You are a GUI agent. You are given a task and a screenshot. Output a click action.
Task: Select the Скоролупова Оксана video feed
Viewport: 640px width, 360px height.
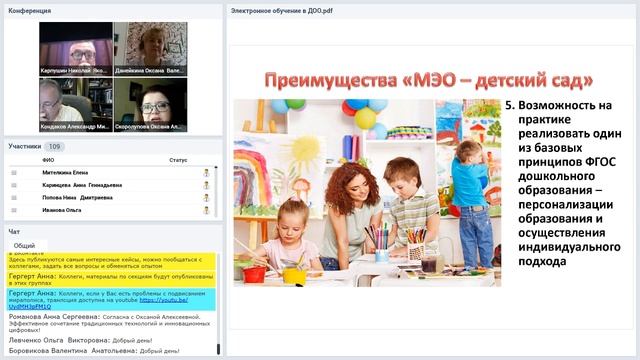point(151,105)
